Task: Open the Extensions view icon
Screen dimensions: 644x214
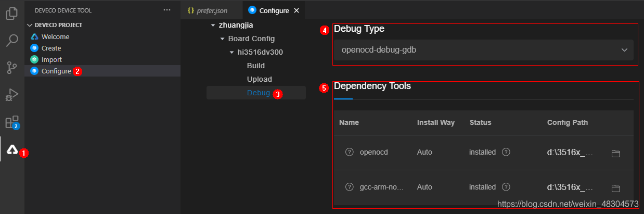Action: (12, 122)
